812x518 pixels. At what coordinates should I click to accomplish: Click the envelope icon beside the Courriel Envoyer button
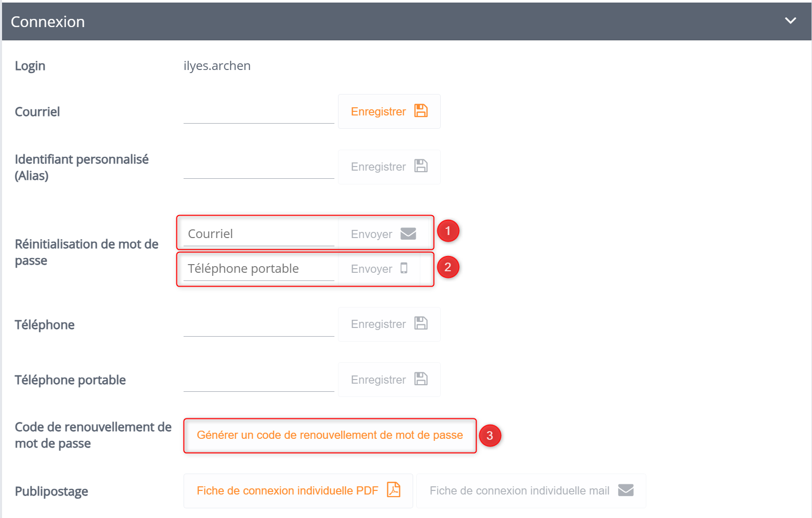[408, 233]
